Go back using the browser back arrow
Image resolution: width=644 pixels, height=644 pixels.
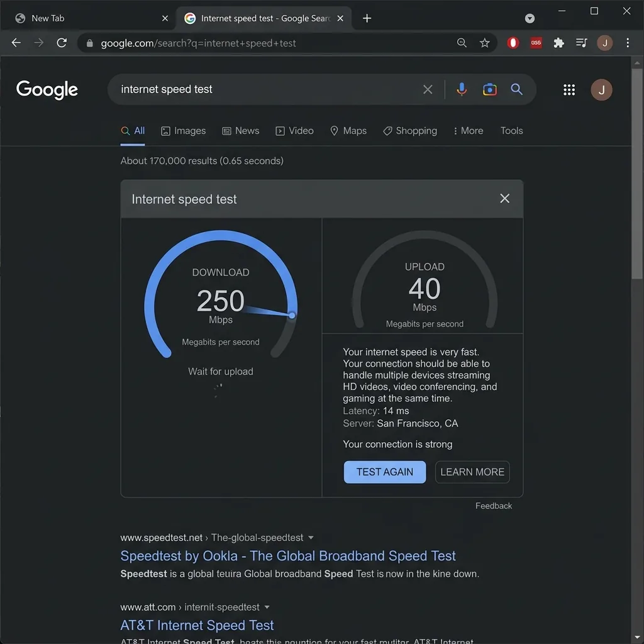click(x=16, y=43)
